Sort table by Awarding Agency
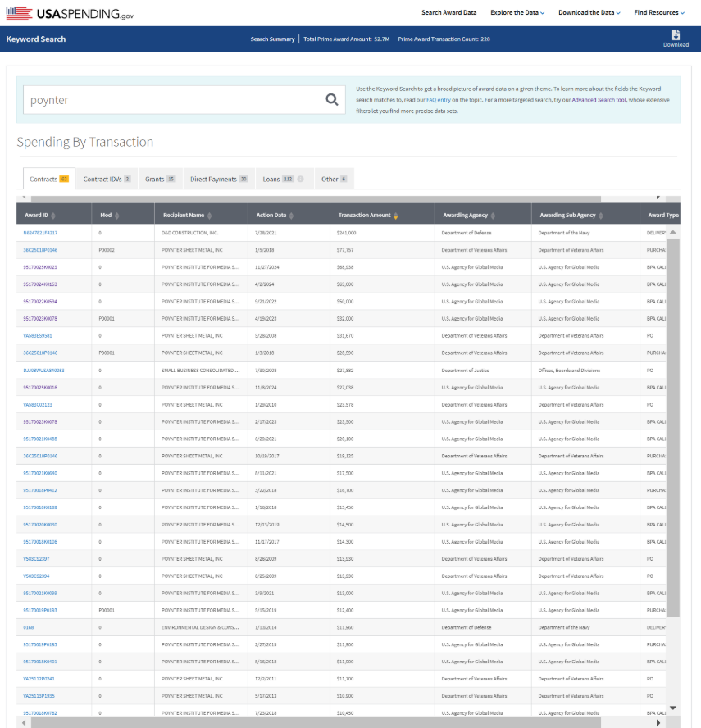Viewport: 701px width, 728px height. pos(493,216)
